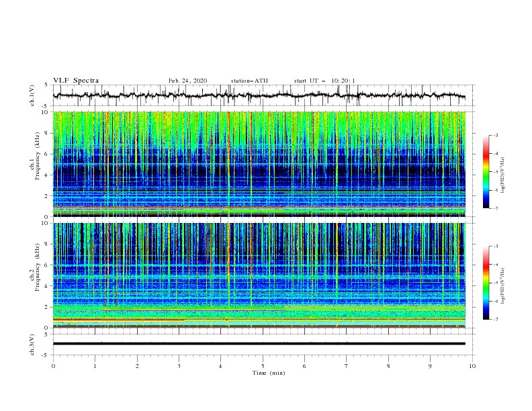Click the ch.1 spectrogram panel
The width and height of the screenshot is (532, 411).
point(259,164)
